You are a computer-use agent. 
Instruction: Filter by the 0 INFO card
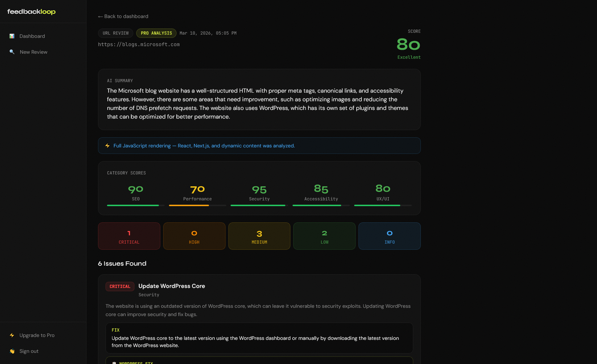click(x=389, y=236)
